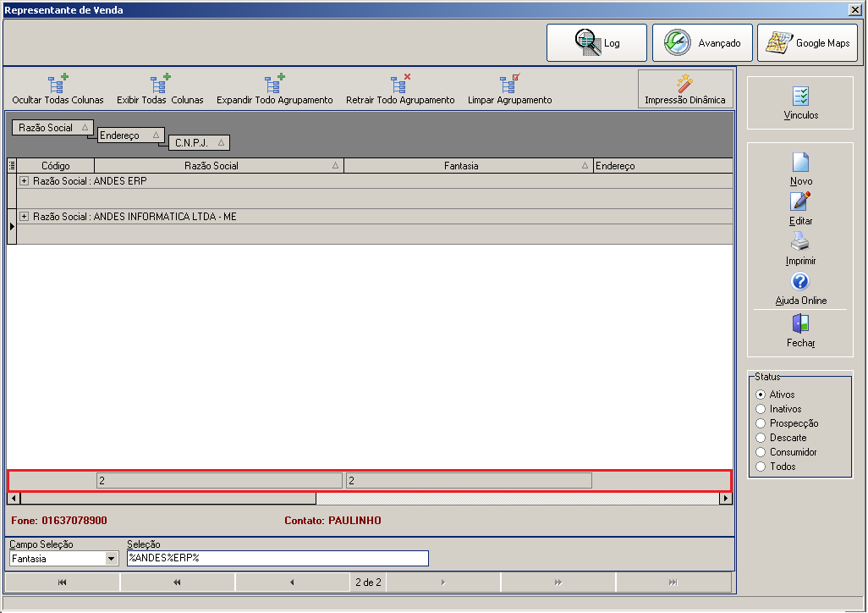Click Limpar Agrupamento icon
The width and height of the screenshot is (868, 613).
click(510, 83)
